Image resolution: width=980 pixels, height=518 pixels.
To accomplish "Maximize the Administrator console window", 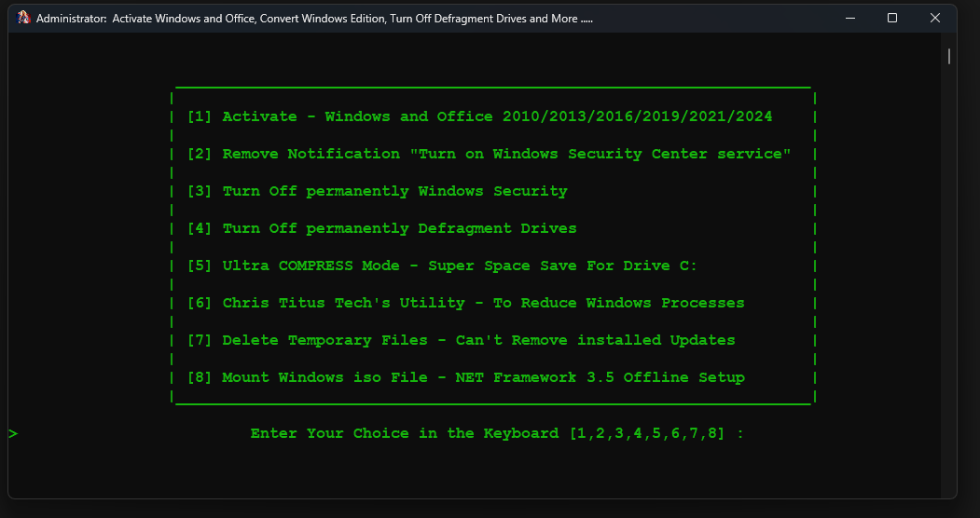I will [892, 18].
